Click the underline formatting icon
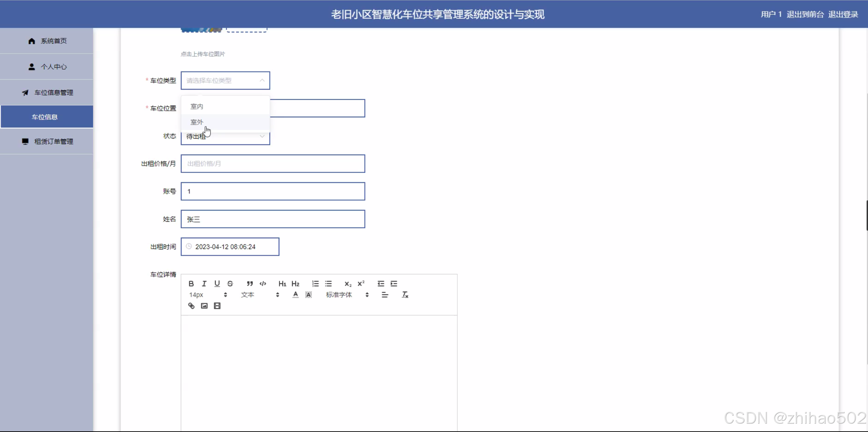The height and width of the screenshot is (432, 868). 217,284
